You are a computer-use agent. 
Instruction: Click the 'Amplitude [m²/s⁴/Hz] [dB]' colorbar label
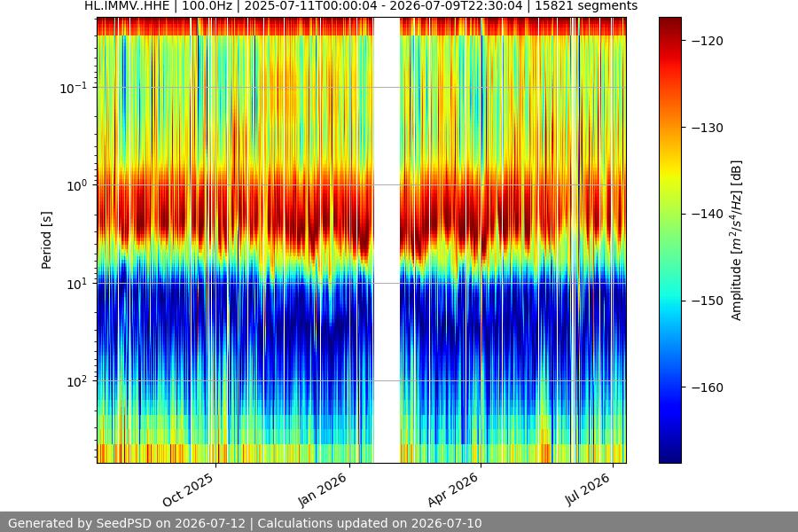[737, 240]
